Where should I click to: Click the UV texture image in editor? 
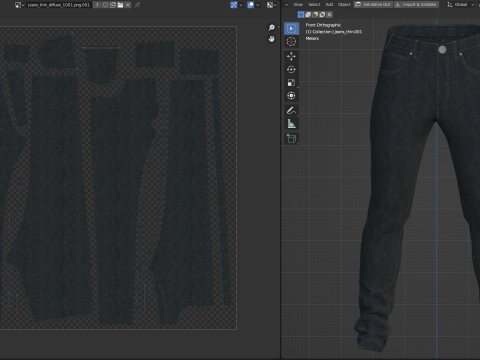tap(118, 178)
